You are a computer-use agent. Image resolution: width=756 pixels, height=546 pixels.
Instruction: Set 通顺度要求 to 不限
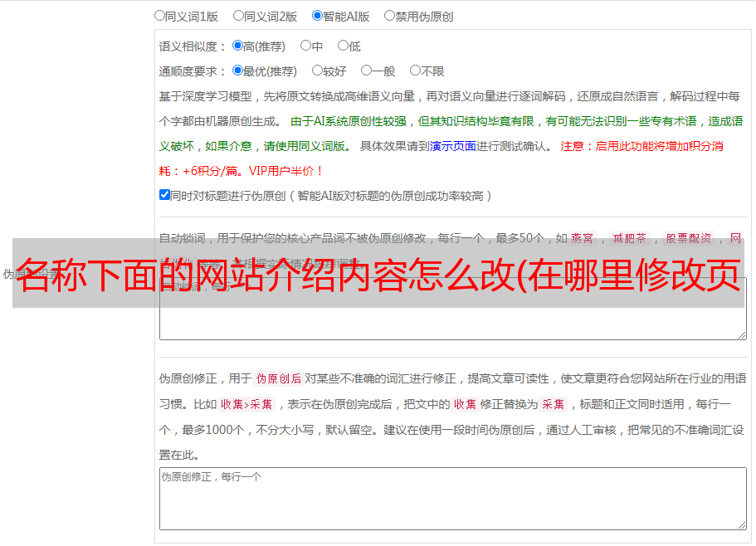click(415, 71)
